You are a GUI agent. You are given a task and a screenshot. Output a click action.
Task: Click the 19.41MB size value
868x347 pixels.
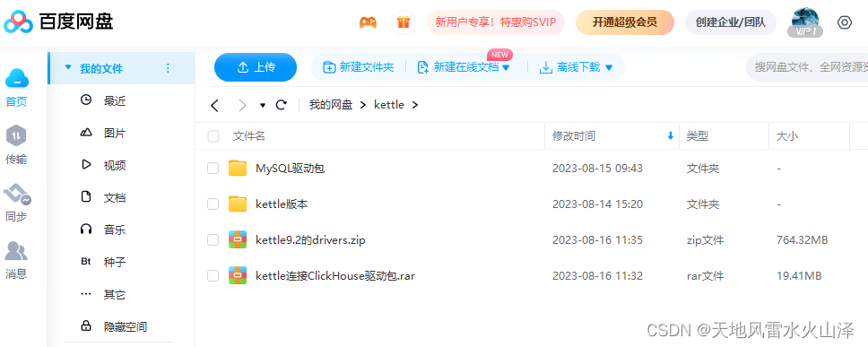(799, 275)
